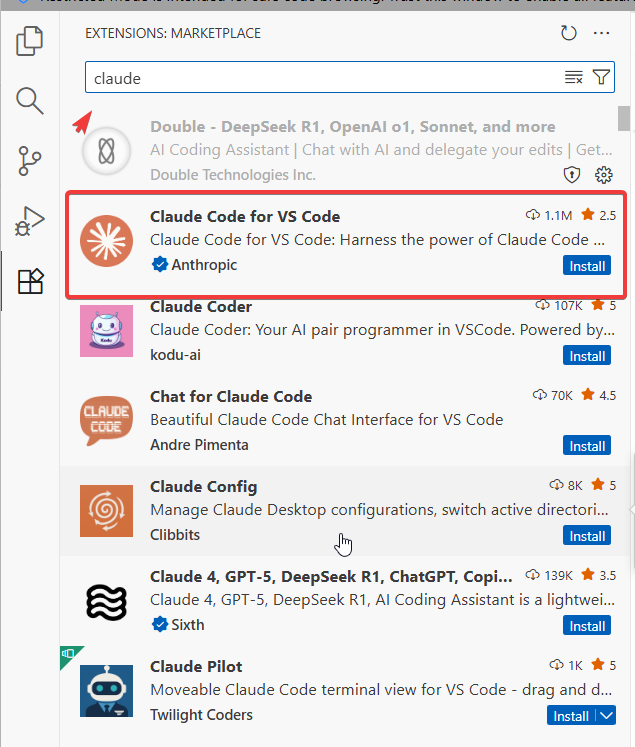Open the Explorer view in activity bar
This screenshot has width=635, height=747.
click(30, 42)
